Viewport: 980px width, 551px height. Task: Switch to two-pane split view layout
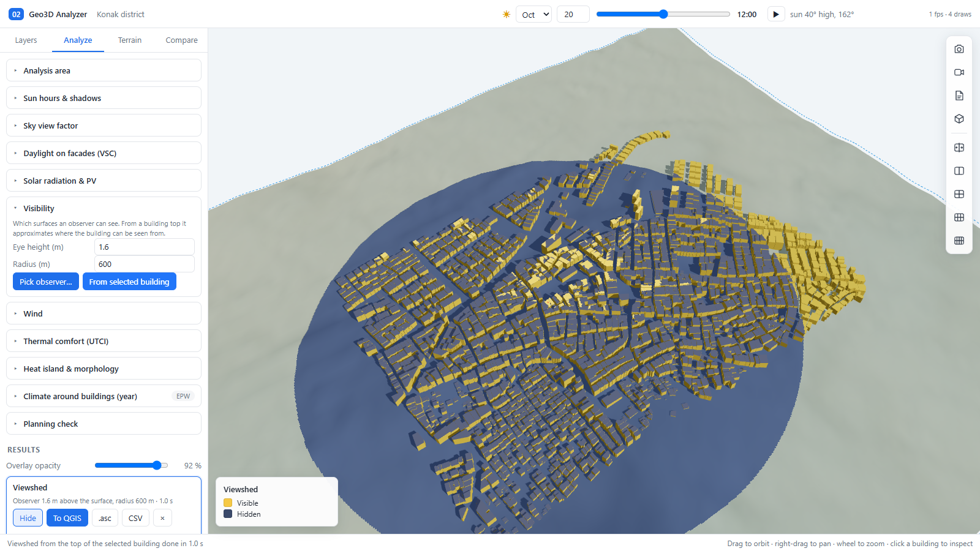click(x=959, y=171)
